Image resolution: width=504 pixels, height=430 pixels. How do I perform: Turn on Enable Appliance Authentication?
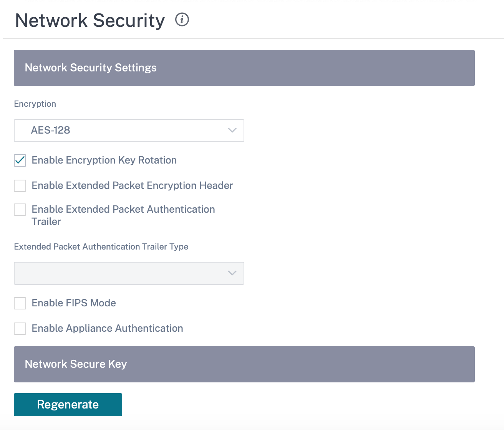[20, 329]
